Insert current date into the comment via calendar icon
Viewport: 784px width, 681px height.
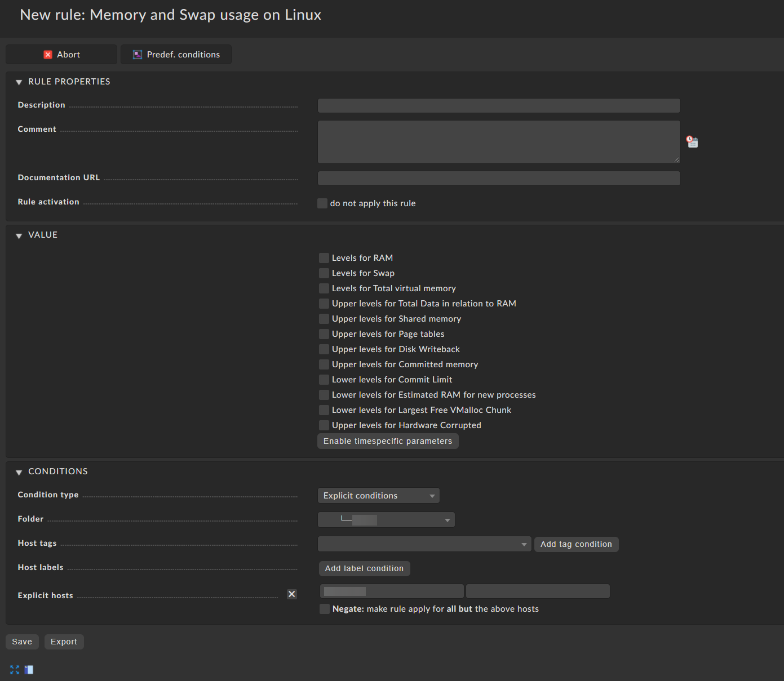(x=692, y=141)
